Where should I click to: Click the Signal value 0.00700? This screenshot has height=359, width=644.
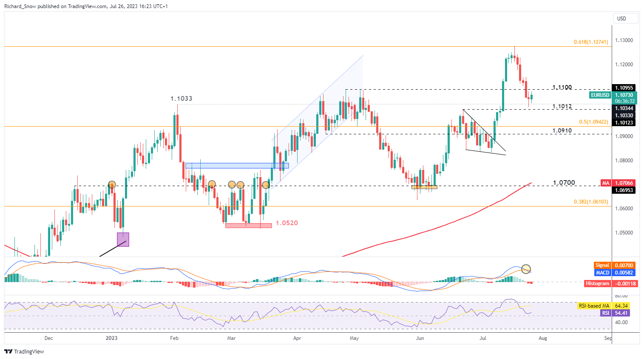click(x=624, y=265)
